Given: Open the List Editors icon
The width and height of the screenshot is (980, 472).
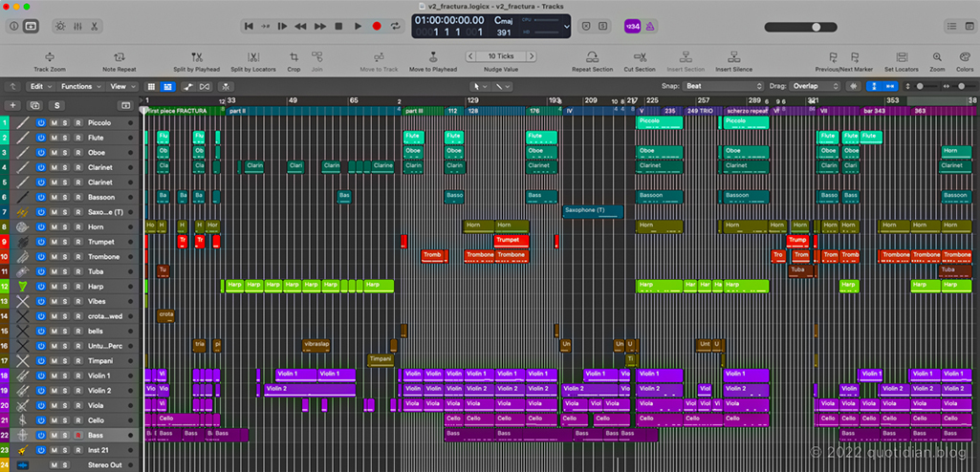Looking at the screenshot, I should click(951, 26).
